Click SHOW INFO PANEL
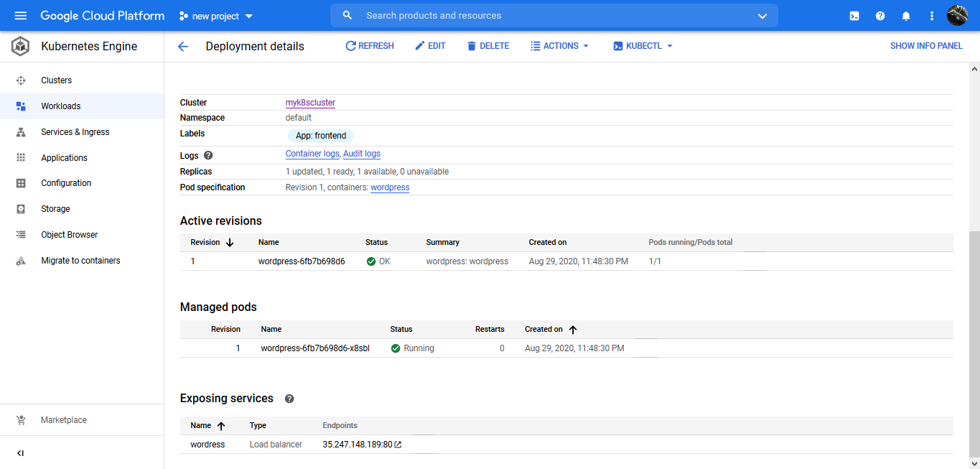 pos(926,46)
